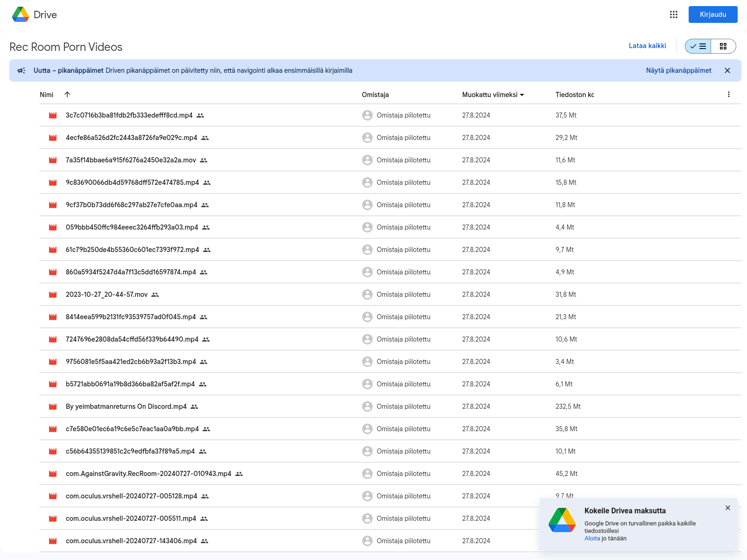Screen dimensions: 747x560
Task: Switch to grid view layout
Action: point(723,46)
